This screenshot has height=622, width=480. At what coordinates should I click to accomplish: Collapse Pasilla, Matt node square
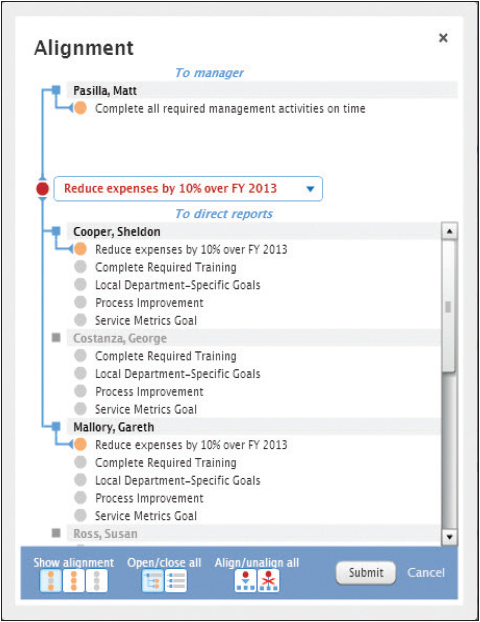(56, 90)
